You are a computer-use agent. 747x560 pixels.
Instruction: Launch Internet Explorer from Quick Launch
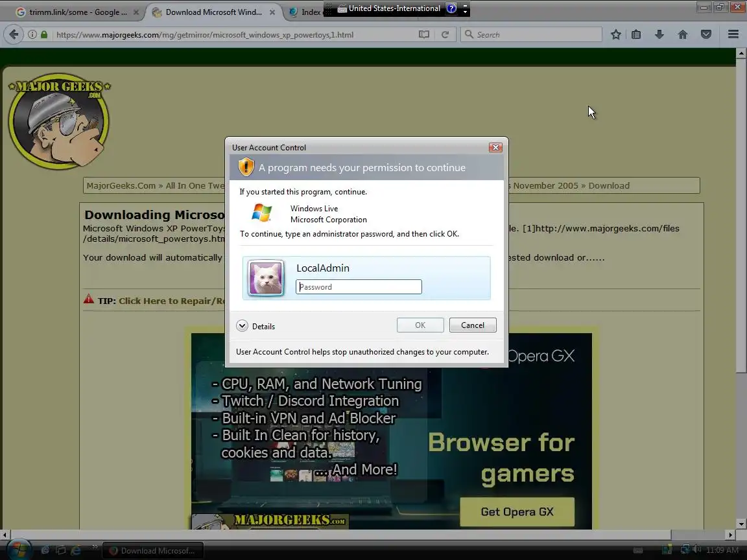point(76,550)
